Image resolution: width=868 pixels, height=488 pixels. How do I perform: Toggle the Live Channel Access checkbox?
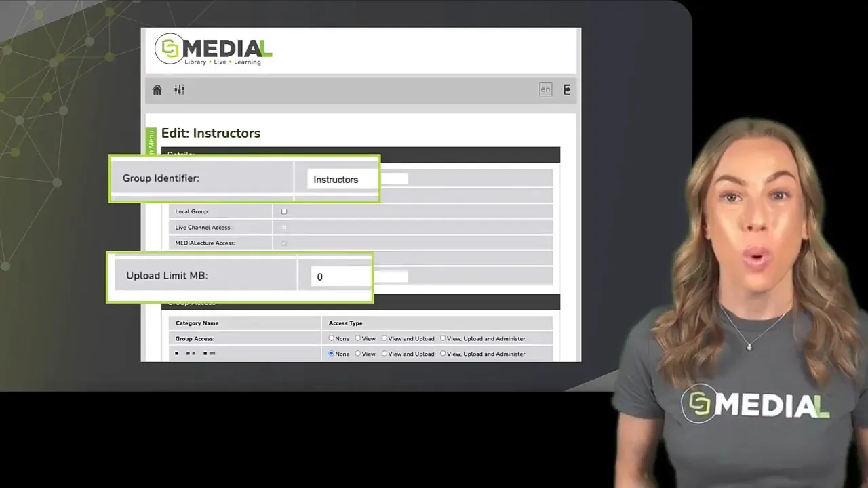tap(284, 227)
